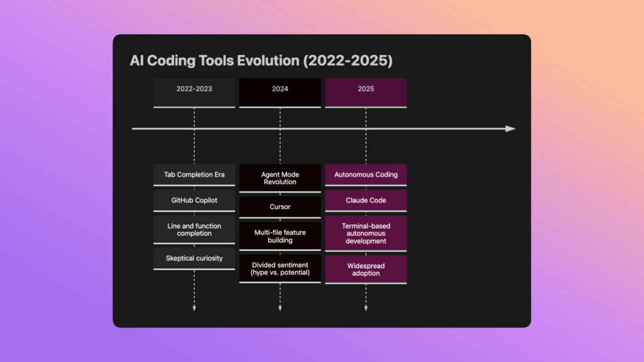This screenshot has width=644, height=362.
Task: Click the GitHub Copilot card
Action: pyautogui.click(x=194, y=200)
